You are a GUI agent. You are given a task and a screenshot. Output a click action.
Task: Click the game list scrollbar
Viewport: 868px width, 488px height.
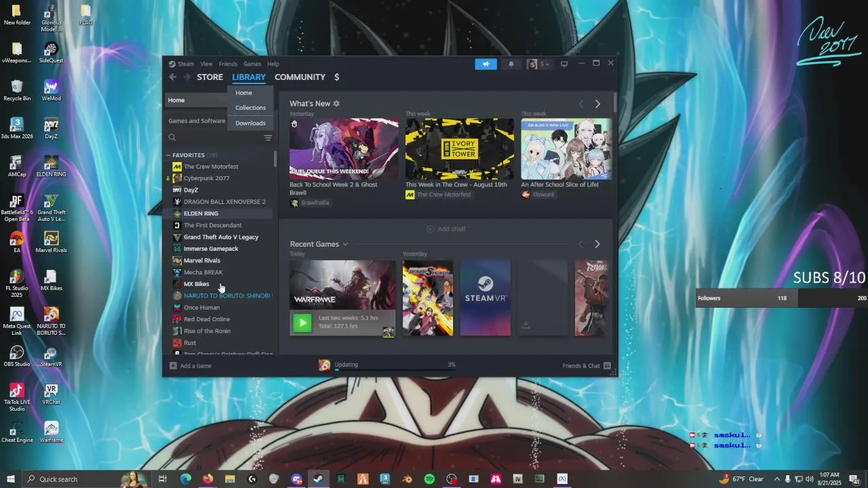[x=275, y=159]
